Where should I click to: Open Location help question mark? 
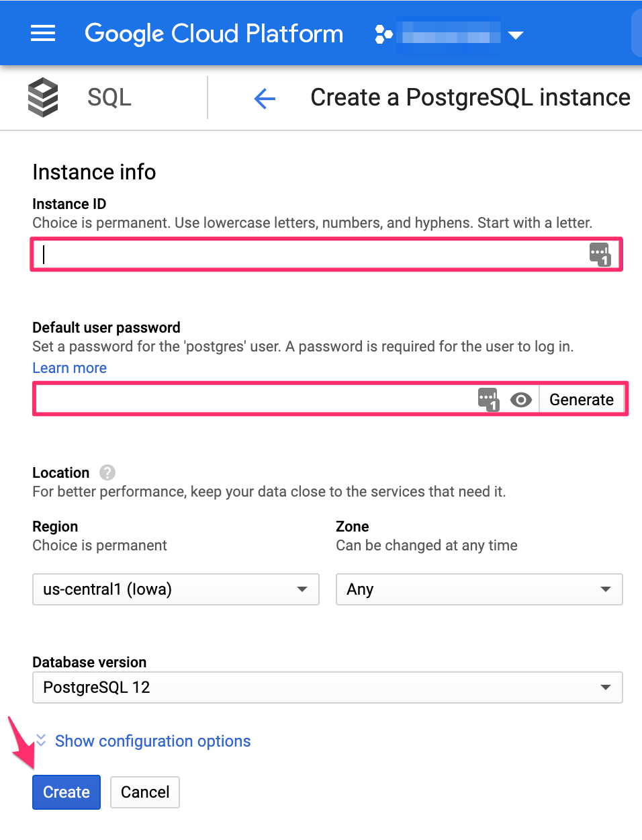tap(107, 472)
